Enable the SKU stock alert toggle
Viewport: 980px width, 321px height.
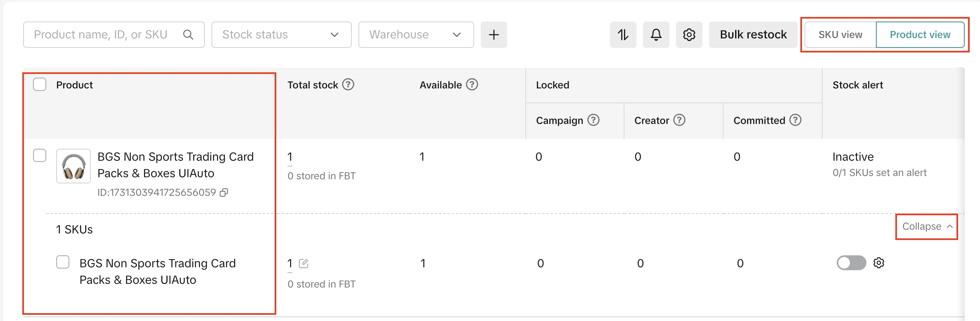click(851, 263)
